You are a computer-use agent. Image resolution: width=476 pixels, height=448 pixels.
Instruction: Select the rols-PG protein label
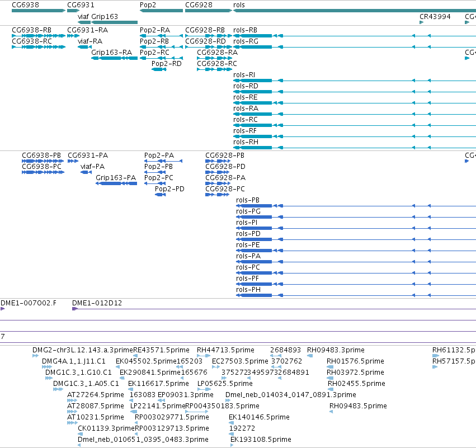click(x=248, y=211)
